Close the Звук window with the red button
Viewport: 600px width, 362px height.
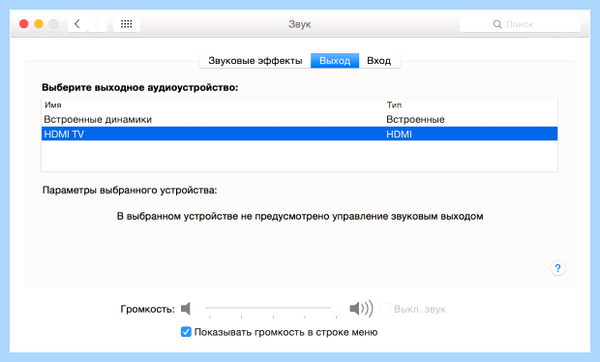tap(24, 24)
